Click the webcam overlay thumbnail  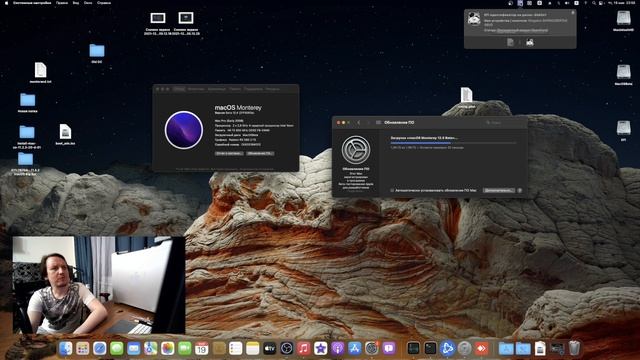(x=98, y=285)
